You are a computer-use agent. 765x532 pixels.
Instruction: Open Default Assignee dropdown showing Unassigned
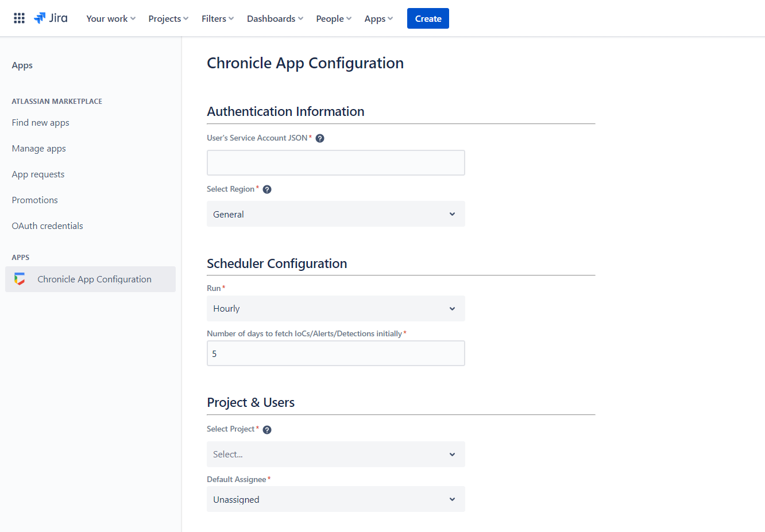[336, 499]
